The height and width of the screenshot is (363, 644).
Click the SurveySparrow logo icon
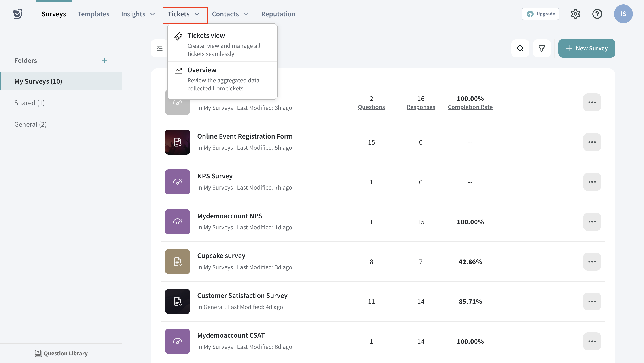18,14
